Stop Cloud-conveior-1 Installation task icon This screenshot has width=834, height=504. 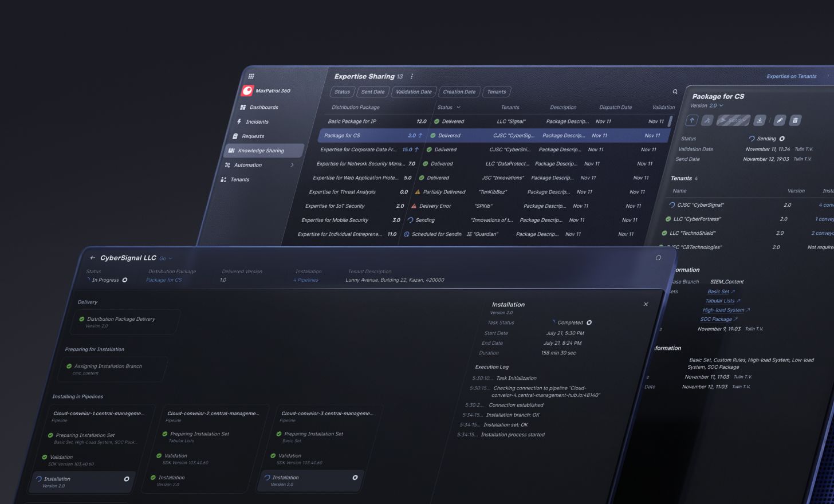pyautogui.click(x=127, y=479)
